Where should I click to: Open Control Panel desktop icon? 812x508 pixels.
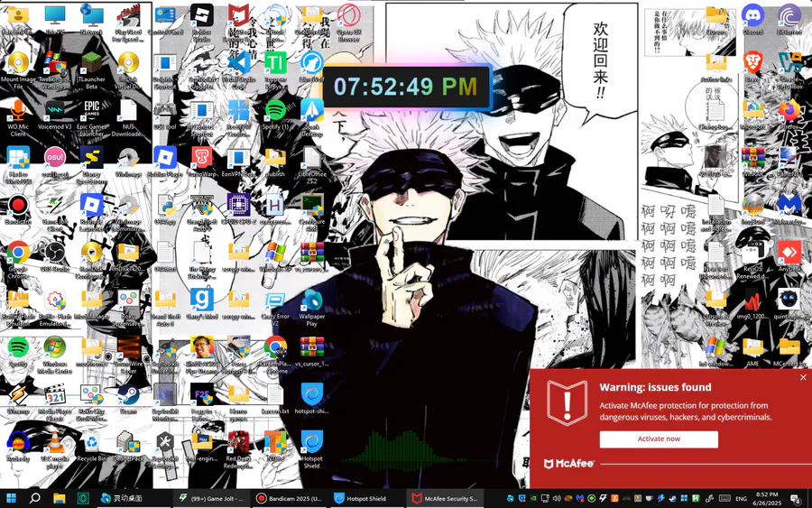(165, 20)
